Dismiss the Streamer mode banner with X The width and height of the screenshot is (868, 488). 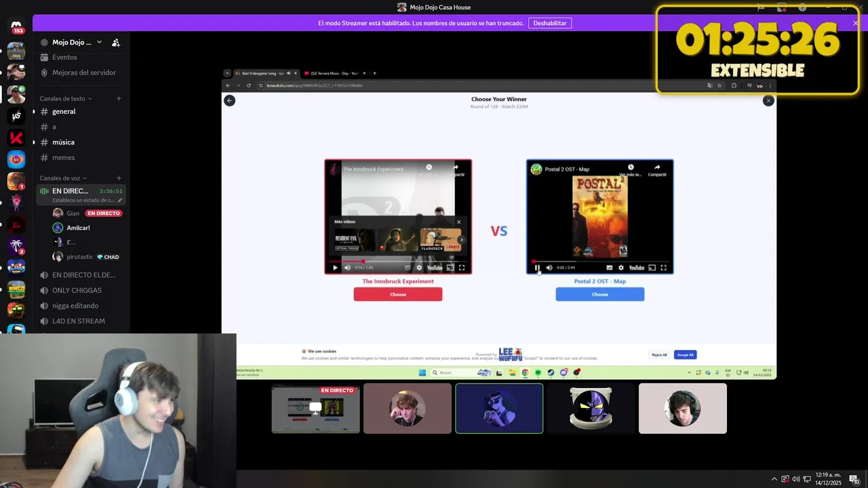tap(856, 23)
